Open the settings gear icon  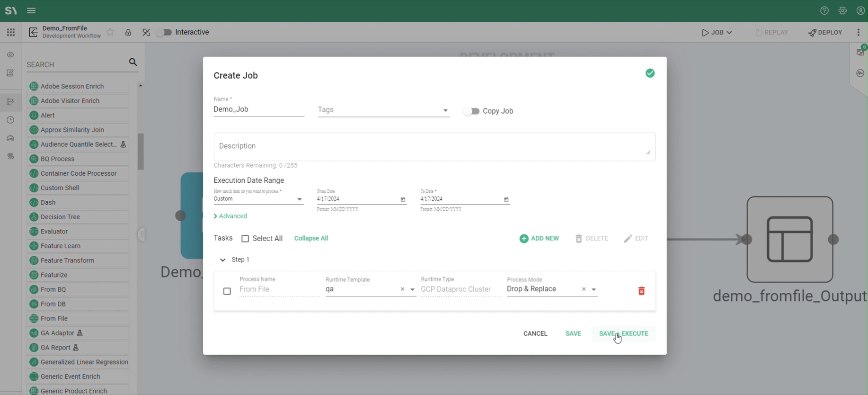tap(842, 10)
